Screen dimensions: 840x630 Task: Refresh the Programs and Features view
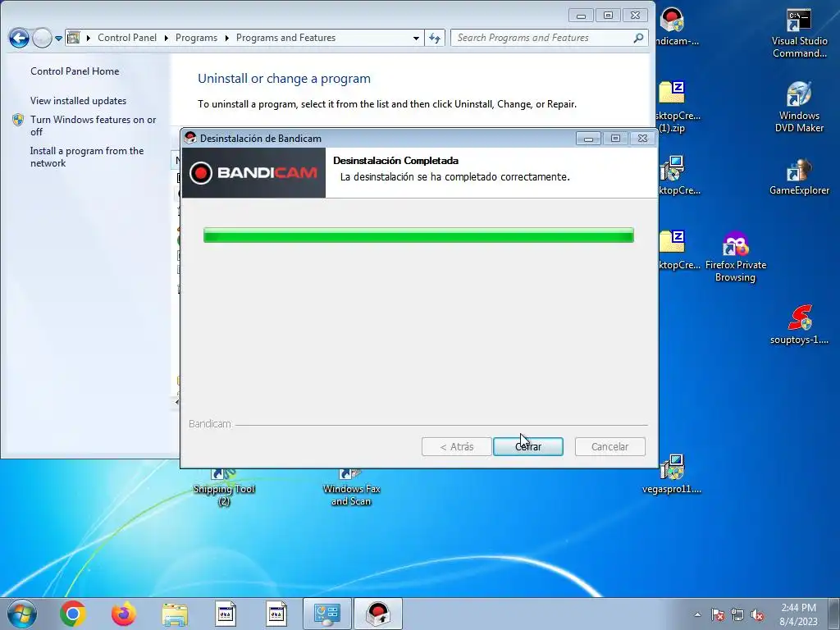pyautogui.click(x=435, y=38)
